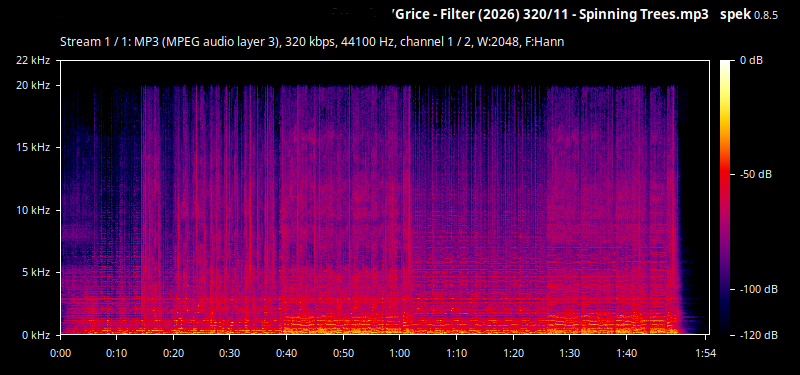Click the '1:10' time axis label
Viewport: 800px width, 375px height.
456,353
